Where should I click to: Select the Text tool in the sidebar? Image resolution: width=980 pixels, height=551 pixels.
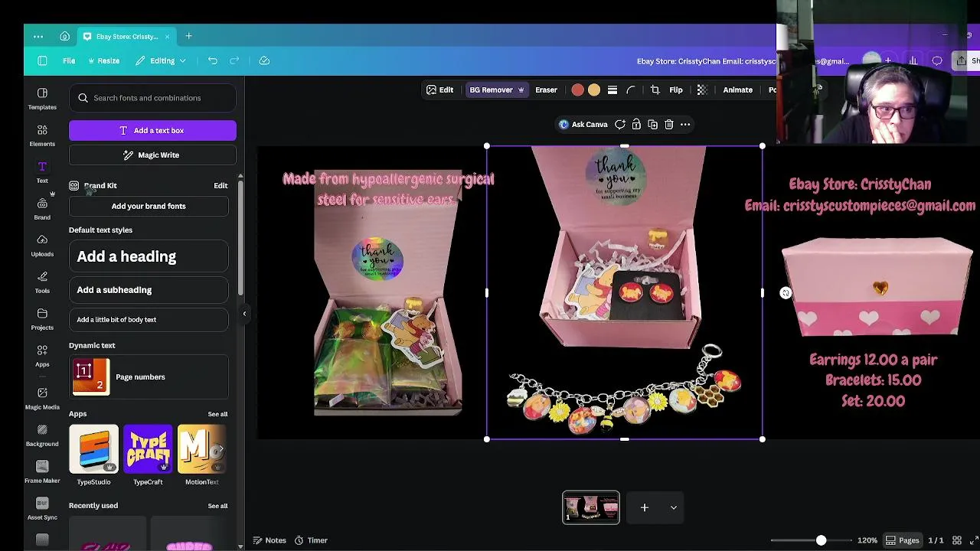pos(42,172)
